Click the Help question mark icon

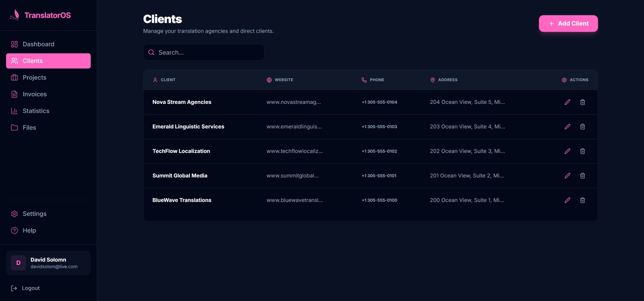tap(14, 230)
